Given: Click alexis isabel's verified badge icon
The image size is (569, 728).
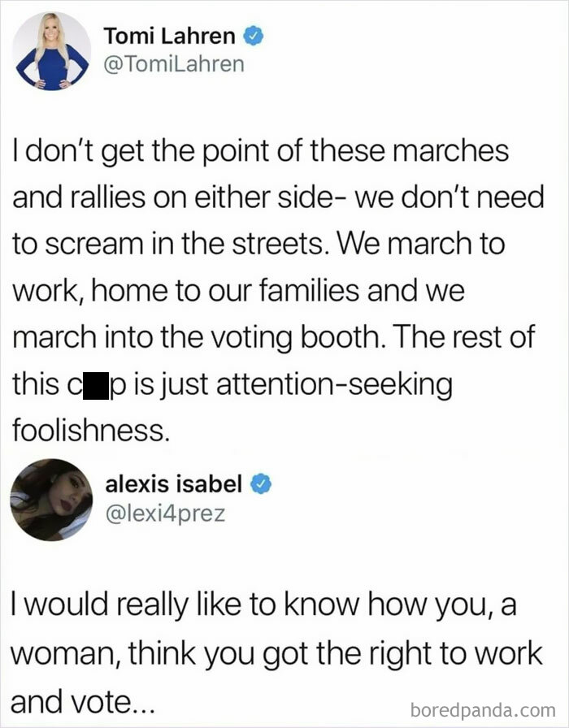Looking at the screenshot, I should [262, 483].
